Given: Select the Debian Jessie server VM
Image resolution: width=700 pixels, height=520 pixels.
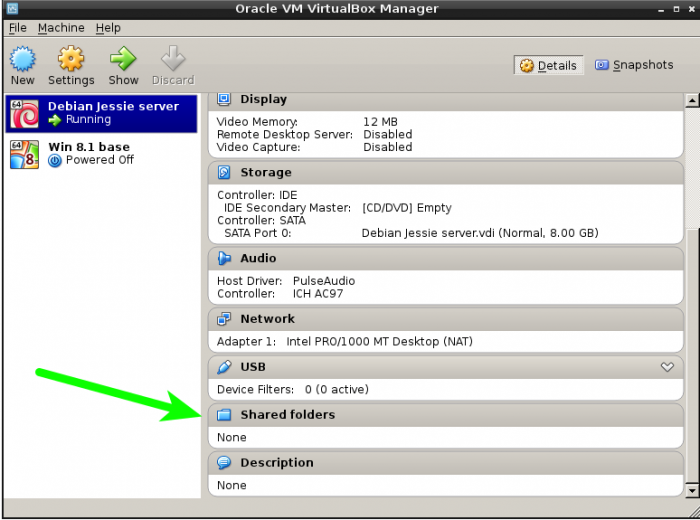Looking at the screenshot, I should pos(101,113).
